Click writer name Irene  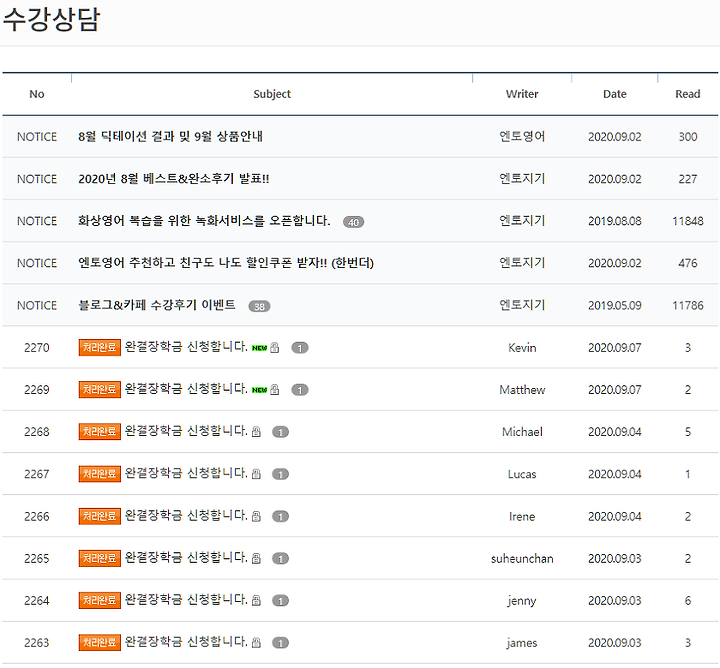522,516
